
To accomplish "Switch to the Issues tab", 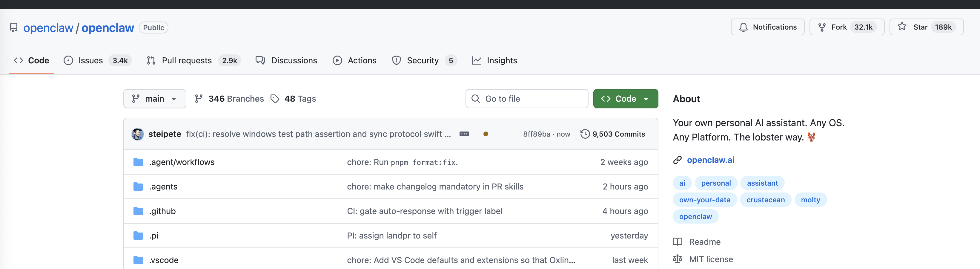I will pos(90,61).
